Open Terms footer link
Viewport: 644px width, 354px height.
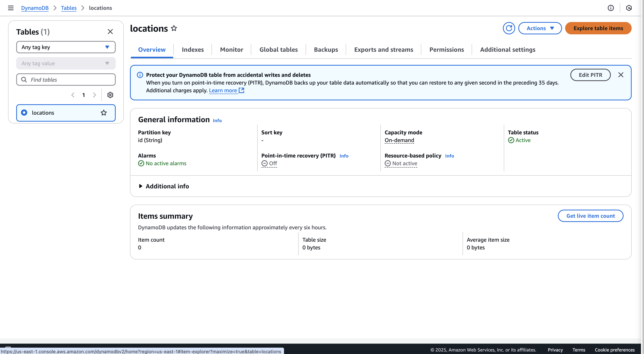[x=579, y=350]
